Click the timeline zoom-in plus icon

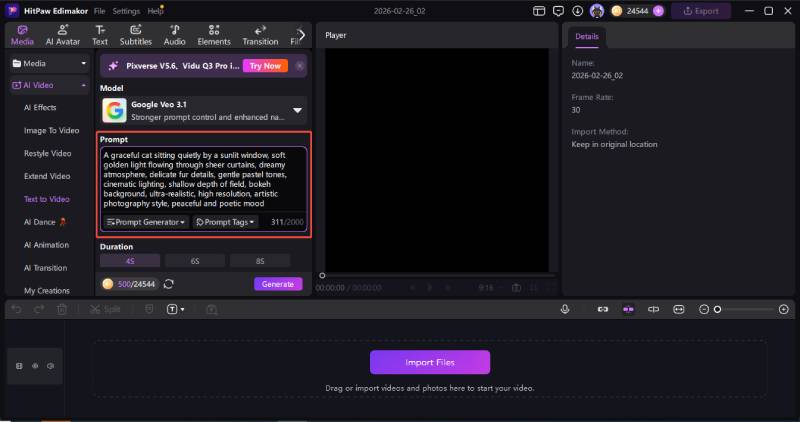783,310
